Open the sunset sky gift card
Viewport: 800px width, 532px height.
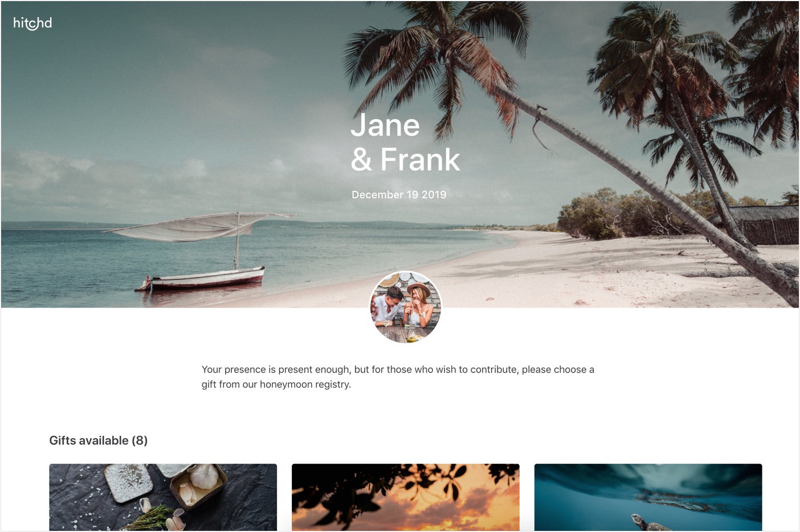pyautogui.click(x=406, y=497)
